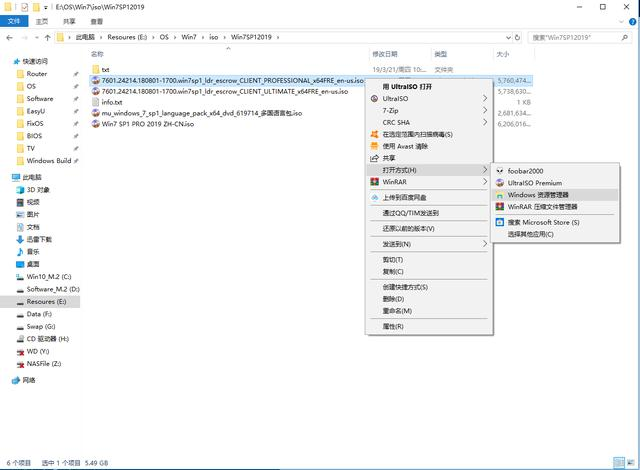Choose 剪切(T) in context menu
Image resolution: width=640 pixels, height=470 pixels.
(393, 259)
